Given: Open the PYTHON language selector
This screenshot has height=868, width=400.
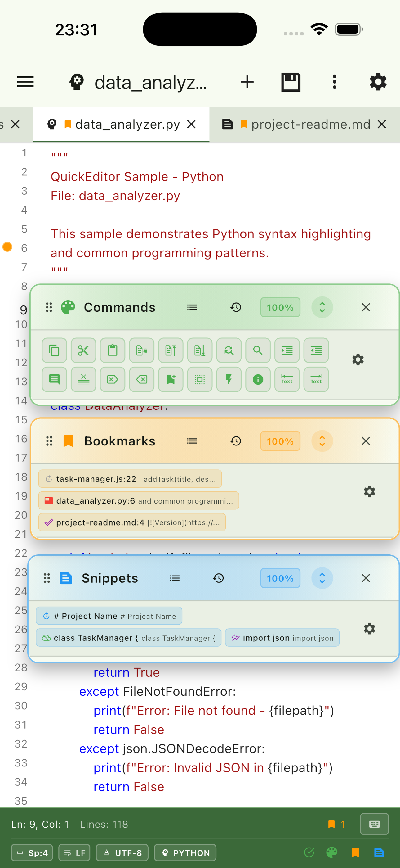Looking at the screenshot, I should 185,852.
